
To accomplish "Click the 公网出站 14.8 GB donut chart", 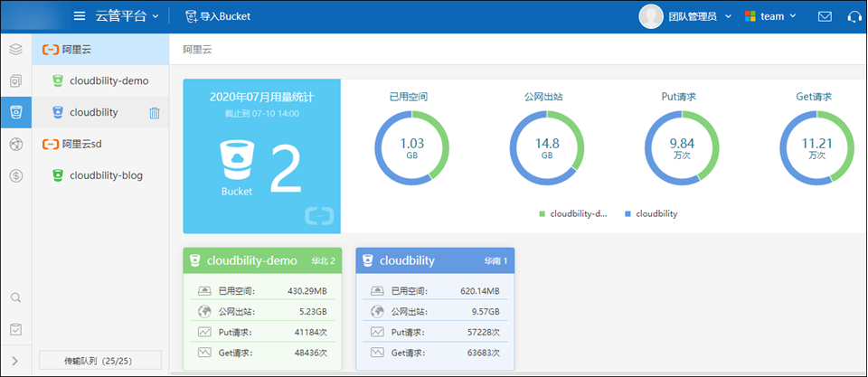I will coord(547,147).
